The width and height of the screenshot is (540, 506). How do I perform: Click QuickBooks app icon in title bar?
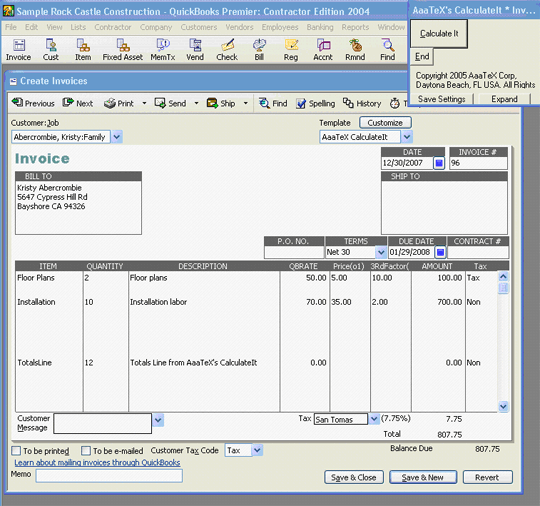8,11
